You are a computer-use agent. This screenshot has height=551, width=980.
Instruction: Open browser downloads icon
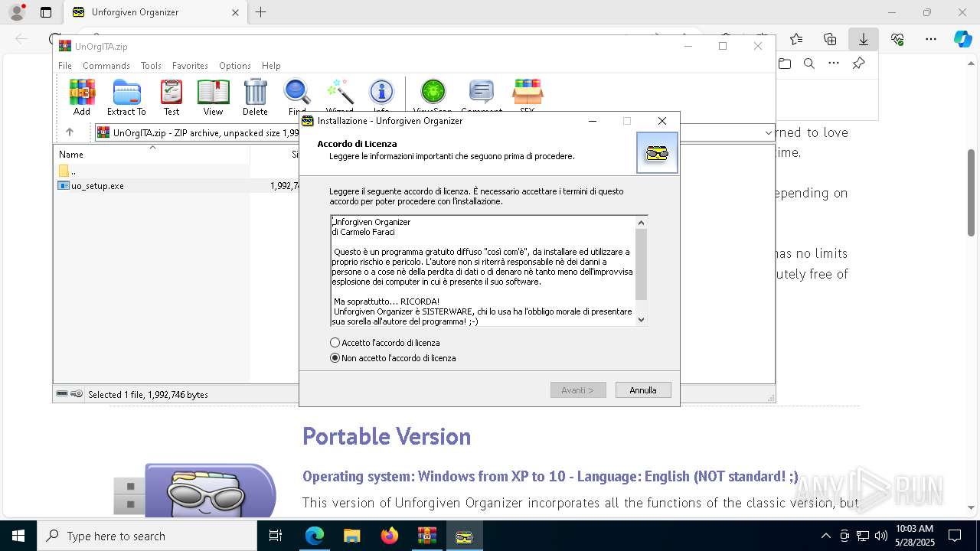[x=864, y=39]
